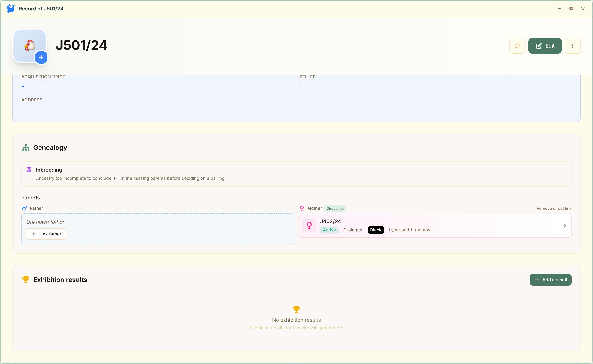Click the Direct link badge
This screenshot has height=364, width=593.
[x=335, y=209]
